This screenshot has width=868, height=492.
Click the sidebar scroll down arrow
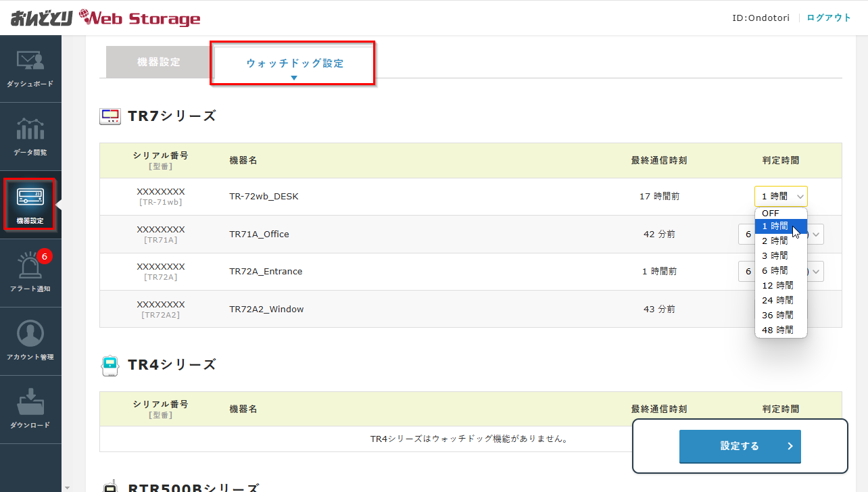66,487
